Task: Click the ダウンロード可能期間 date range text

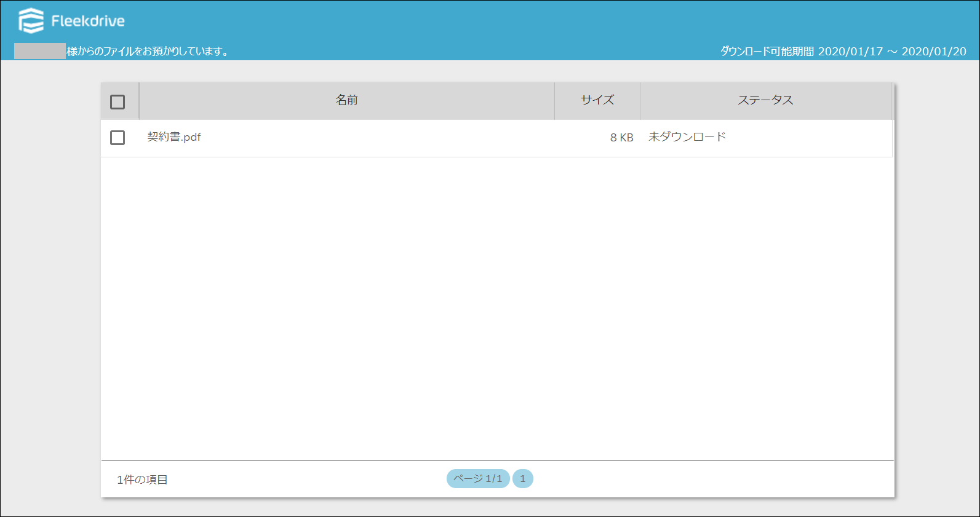Action: tap(843, 52)
